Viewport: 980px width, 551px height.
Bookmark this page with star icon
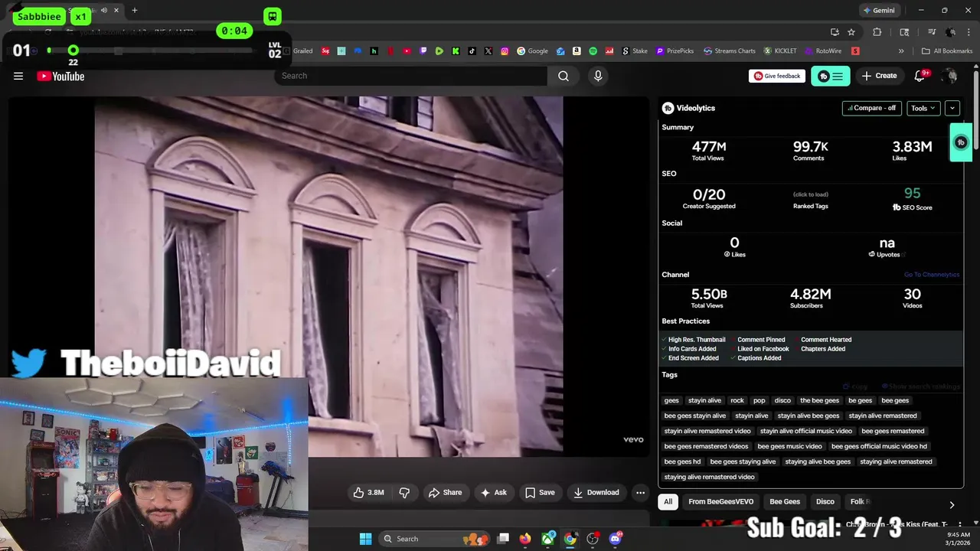point(851,32)
